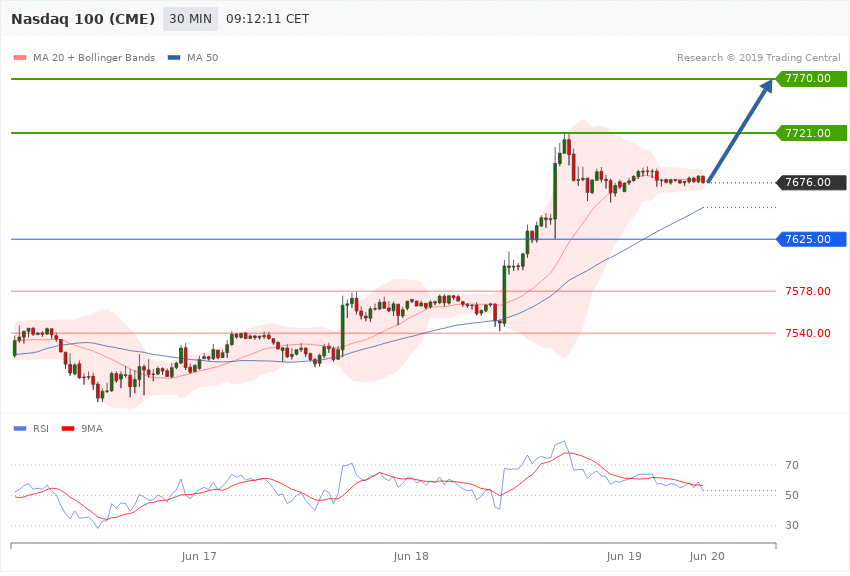
Task: Click the 09:12:11 CET timestamp
Action: click(268, 19)
